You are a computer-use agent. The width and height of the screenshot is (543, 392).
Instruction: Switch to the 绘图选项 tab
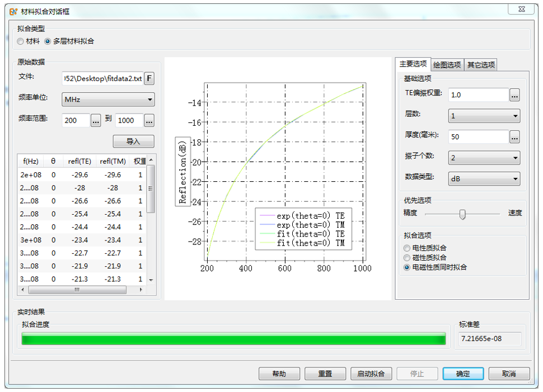pyautogui.click(x=447, y=65)
